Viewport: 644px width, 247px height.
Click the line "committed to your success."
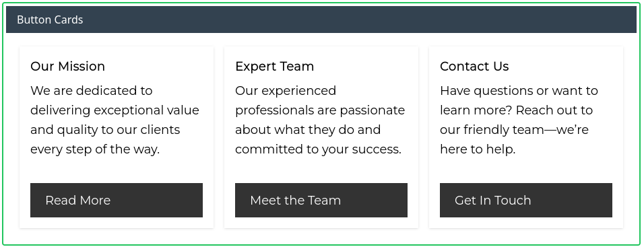[319, 149]
